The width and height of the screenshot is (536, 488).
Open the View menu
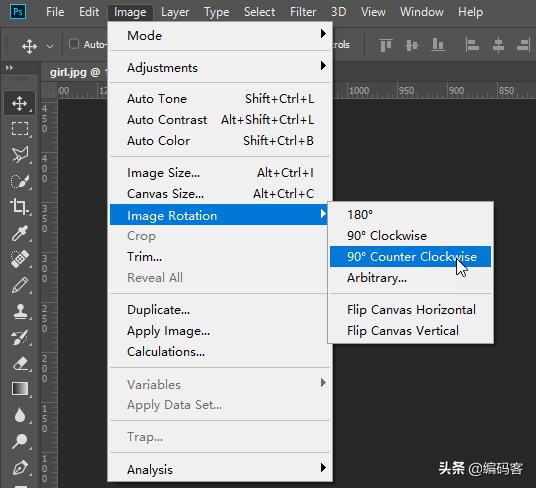coord(373,12)
